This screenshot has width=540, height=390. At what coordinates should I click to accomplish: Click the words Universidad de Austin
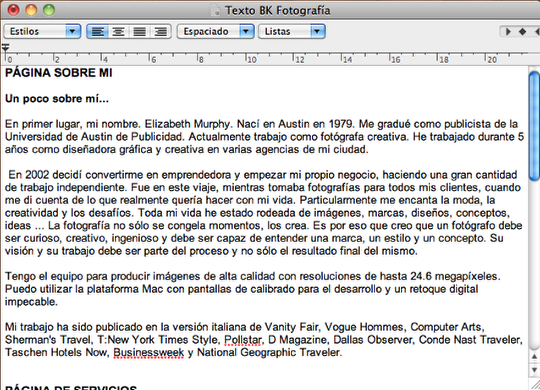click(59, 137)
